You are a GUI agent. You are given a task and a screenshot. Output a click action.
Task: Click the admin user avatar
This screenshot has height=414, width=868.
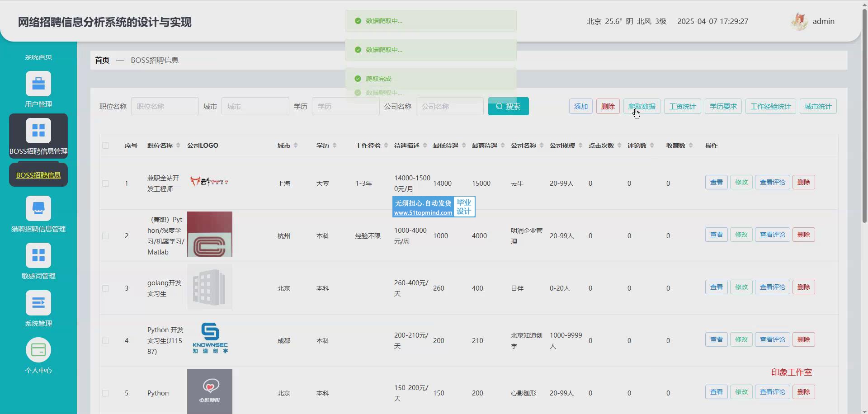click(799, 21)
